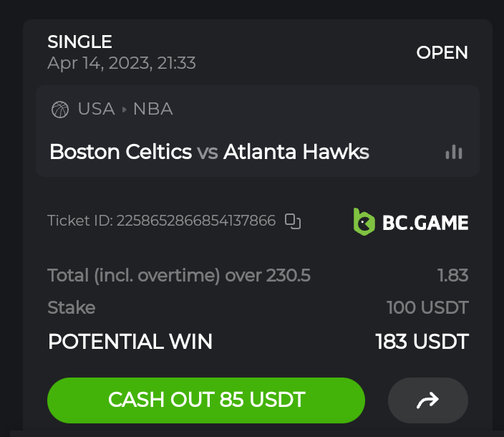Click the OPEN bet status label
The image size is (504, 437).
[x=442, y=52]
